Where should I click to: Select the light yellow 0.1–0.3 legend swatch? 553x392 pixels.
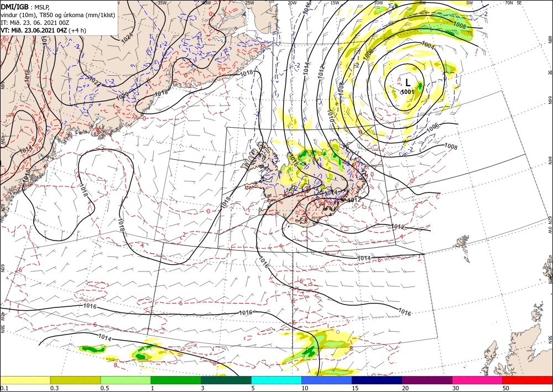point(25,380)
